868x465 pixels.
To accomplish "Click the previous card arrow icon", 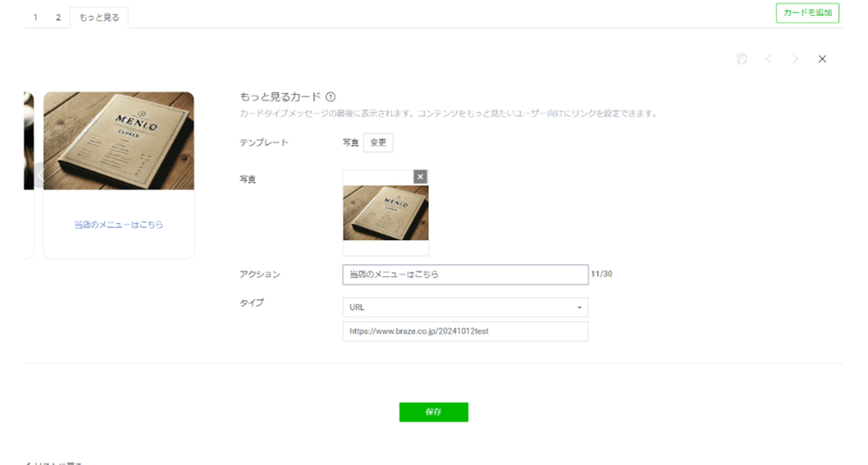I will click(769, 59).
